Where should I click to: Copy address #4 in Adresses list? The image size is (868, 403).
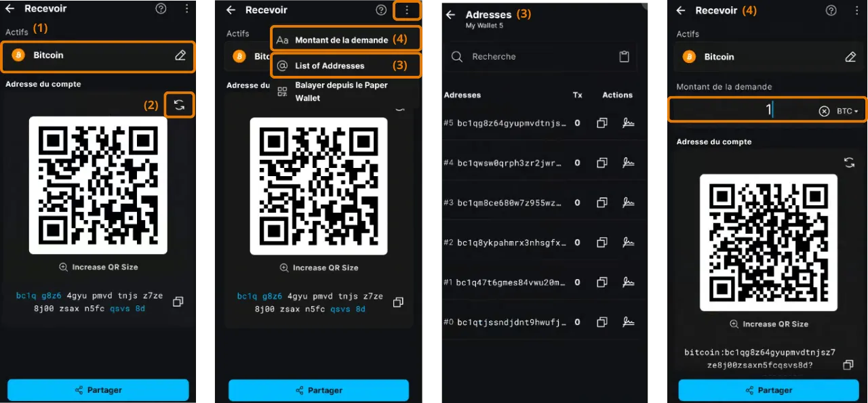[601, 163]
